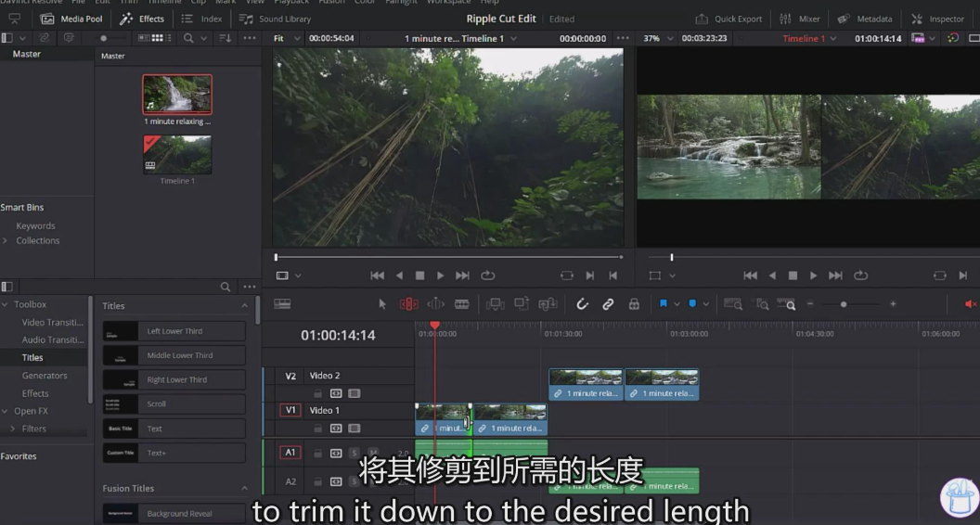This screenshot has height=525, width=980.
Task: Select the Blade Edit Mode tool
Action: [x=462, y=303]
